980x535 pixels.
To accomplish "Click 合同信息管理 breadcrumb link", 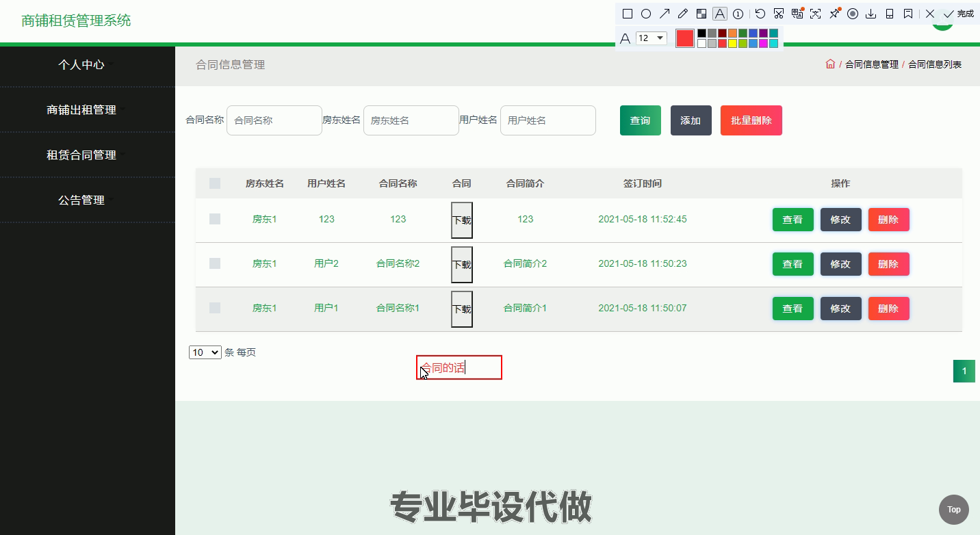I will point(872,64).
